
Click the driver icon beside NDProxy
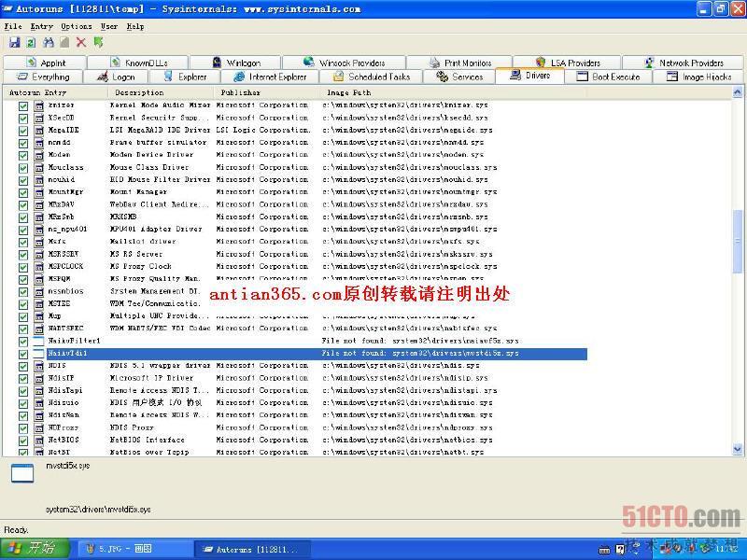tap(39, 428)
